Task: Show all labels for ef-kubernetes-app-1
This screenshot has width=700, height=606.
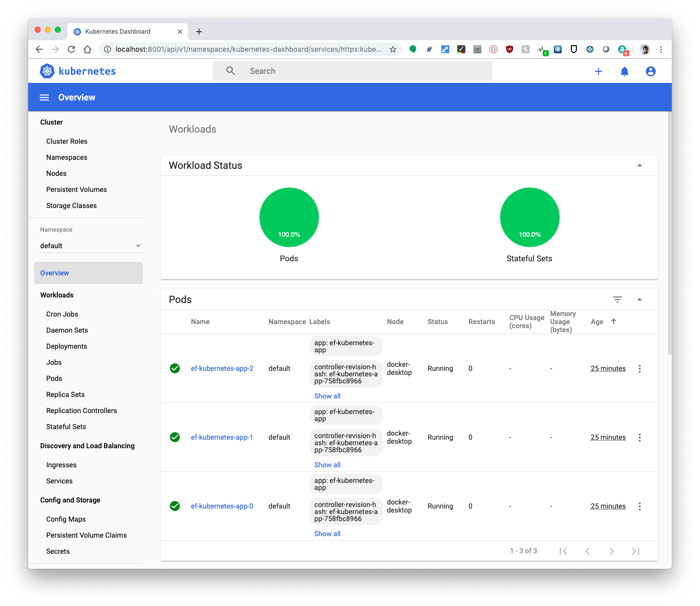Action: click(x=327, y=465)
